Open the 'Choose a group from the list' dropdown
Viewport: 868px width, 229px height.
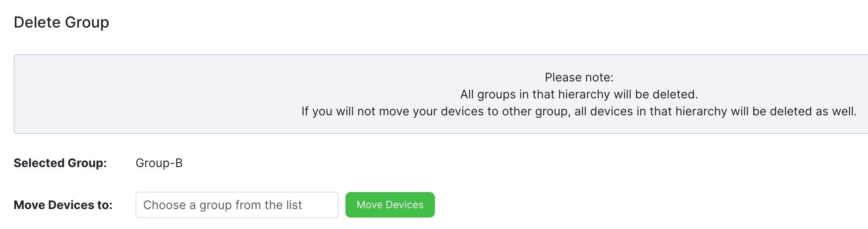(237, 205)
